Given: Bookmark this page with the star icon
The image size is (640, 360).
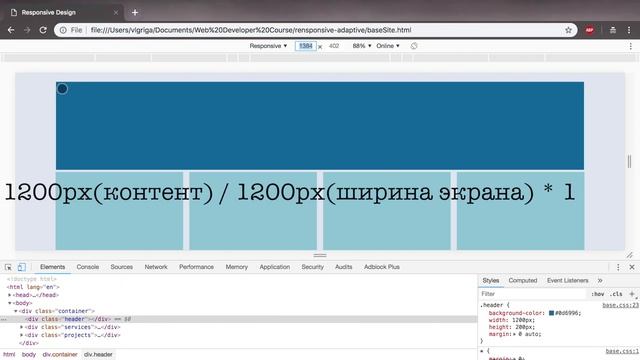Looking at the screenshot, I should (x=568, y=30).
